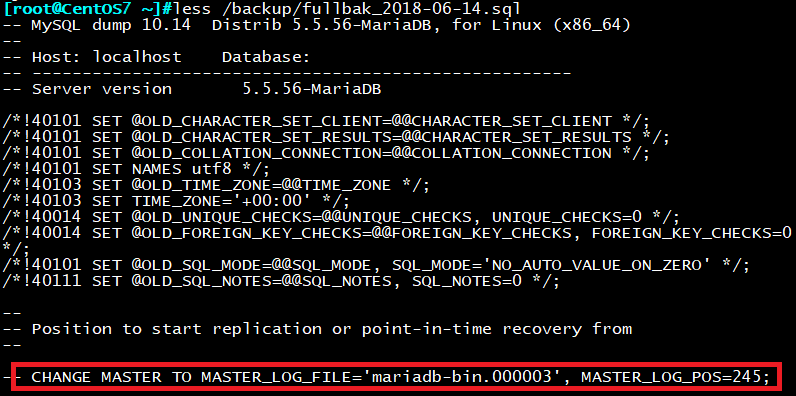The width and height of the screenshot is (796, 396).
Task: Click the MASTER_LOG_POS=245 value
Action: tap(670, 377)
